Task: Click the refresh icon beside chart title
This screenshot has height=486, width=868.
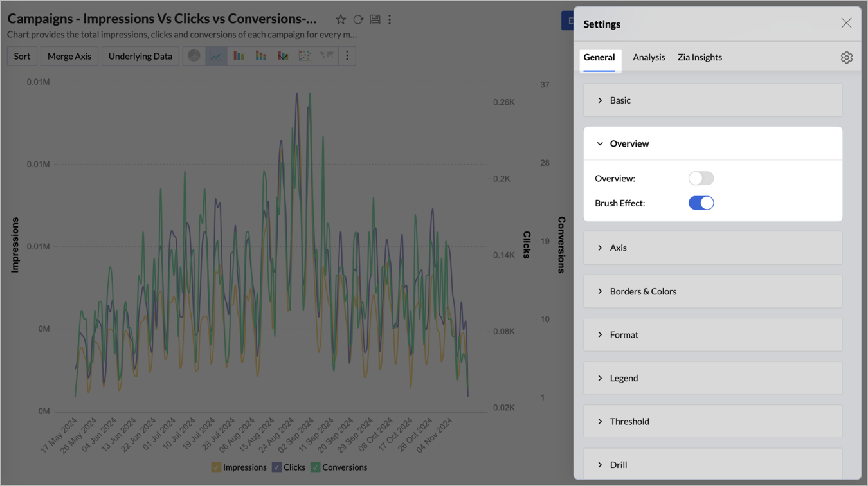Action: click(358, 20)
